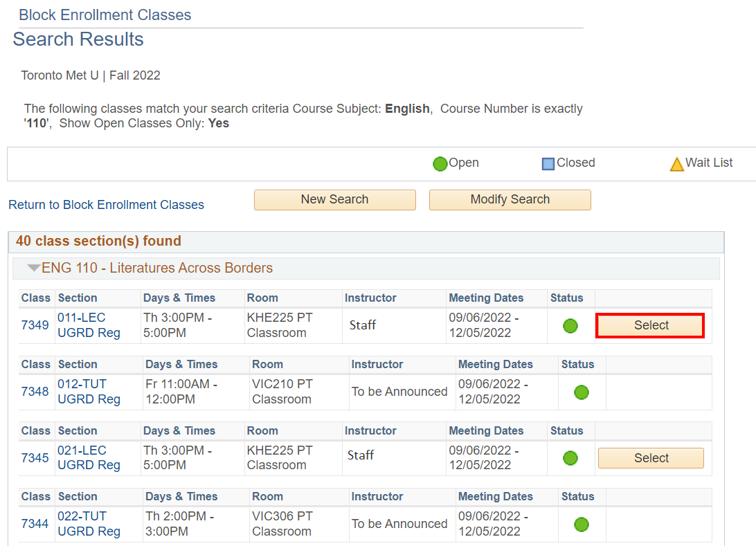Click the open status icon for class 7344
Screen dimensions: 756x546
[582, 525]
